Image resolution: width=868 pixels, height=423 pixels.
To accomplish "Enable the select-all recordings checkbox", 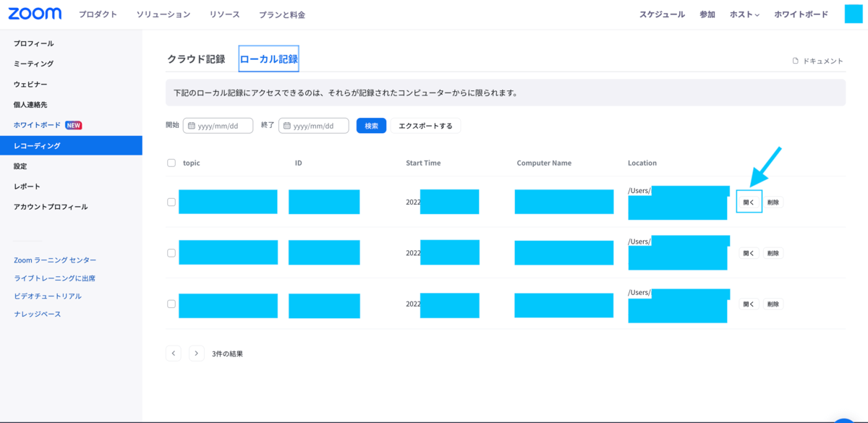I will (171, 163).
